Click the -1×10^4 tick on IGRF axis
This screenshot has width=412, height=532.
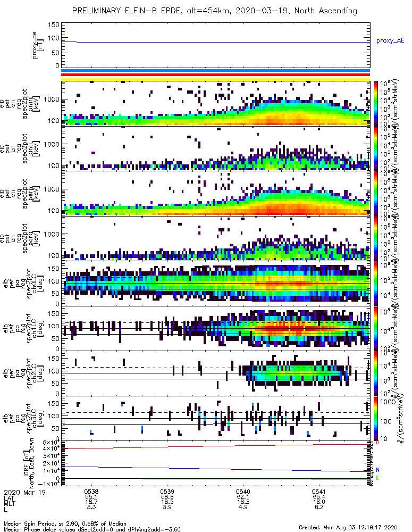[48, 484]
